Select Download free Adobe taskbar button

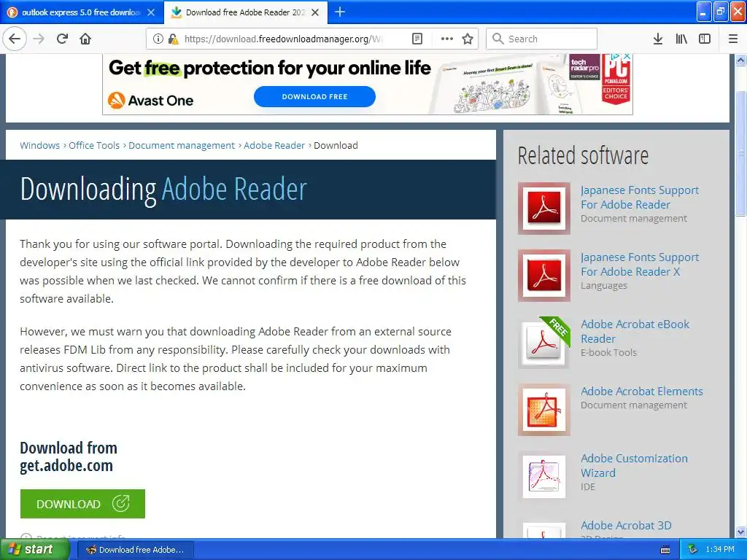click(x=135, y=550)
